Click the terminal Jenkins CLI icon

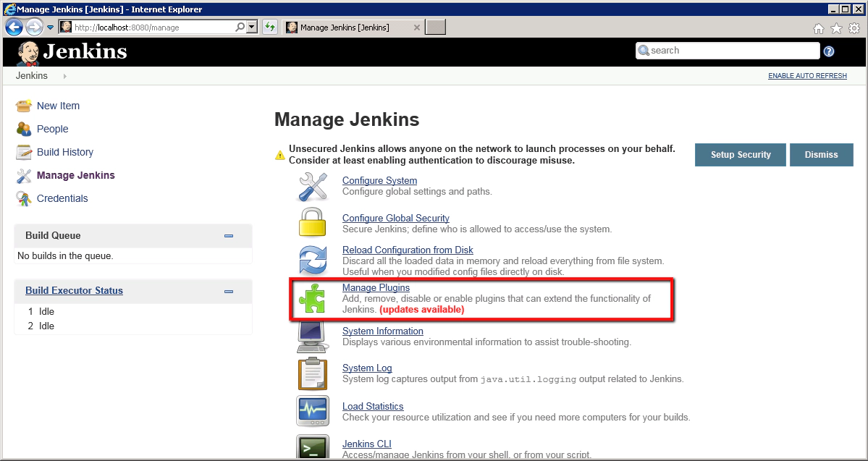(312, 448)
